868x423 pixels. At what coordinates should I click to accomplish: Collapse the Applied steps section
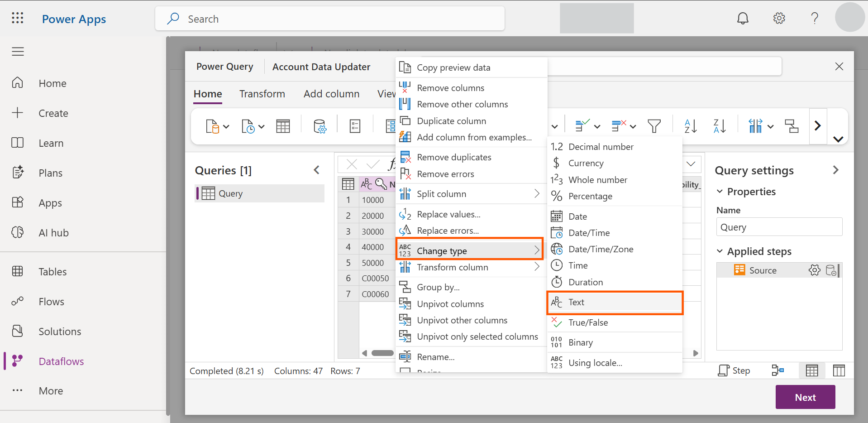[720, 251]
